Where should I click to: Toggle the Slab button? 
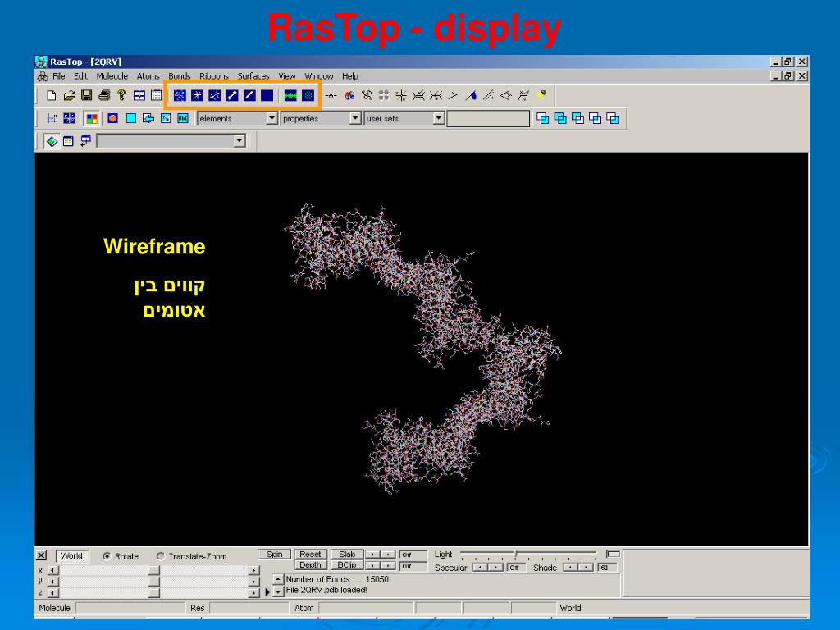coord(347,555)
